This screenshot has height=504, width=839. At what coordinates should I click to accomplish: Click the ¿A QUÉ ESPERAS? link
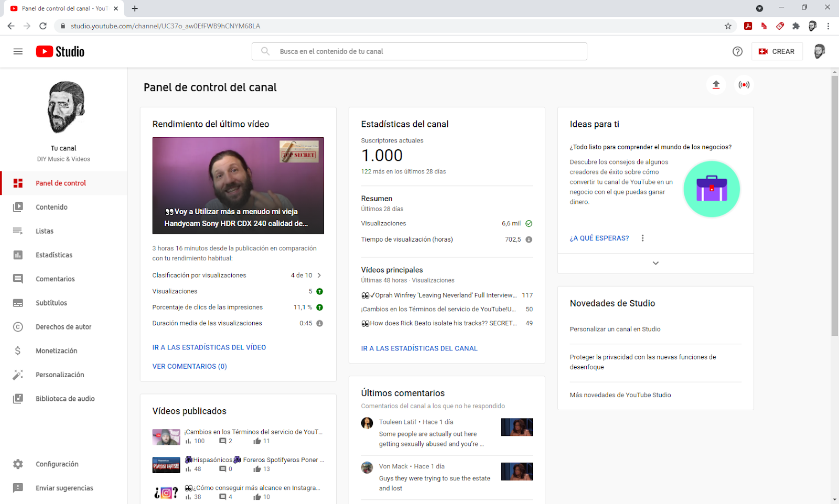(x=599, y=238)
